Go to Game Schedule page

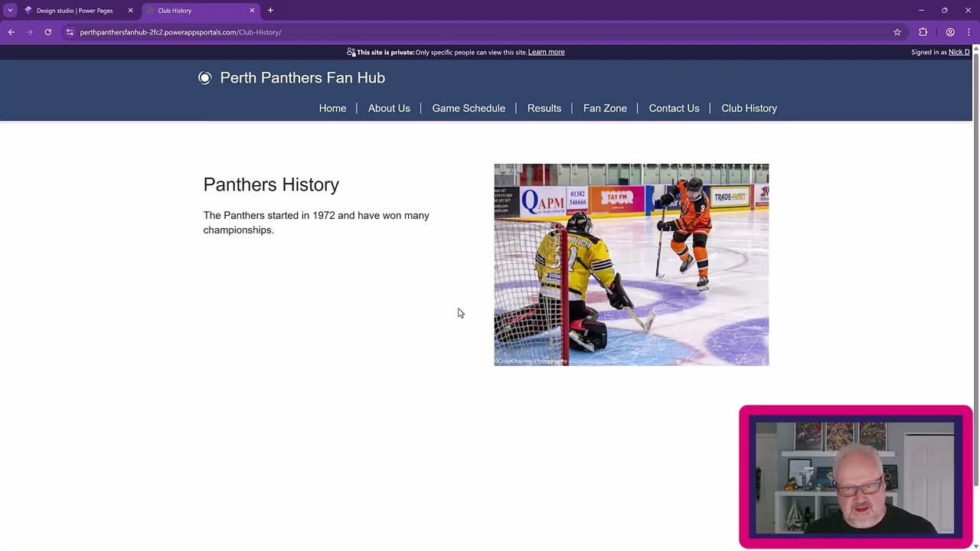[469, 108]
